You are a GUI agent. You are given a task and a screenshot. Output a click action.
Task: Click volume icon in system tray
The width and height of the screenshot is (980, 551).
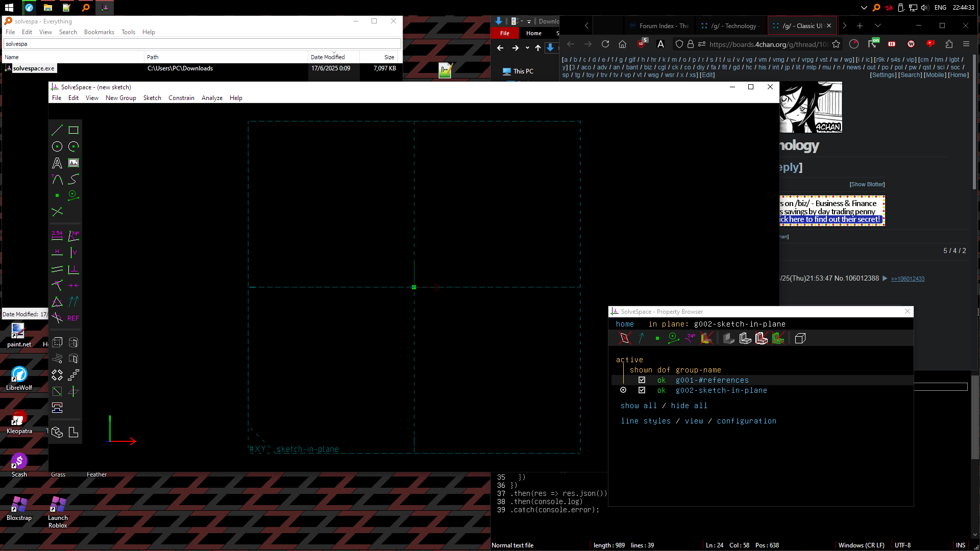coord(925,8)
